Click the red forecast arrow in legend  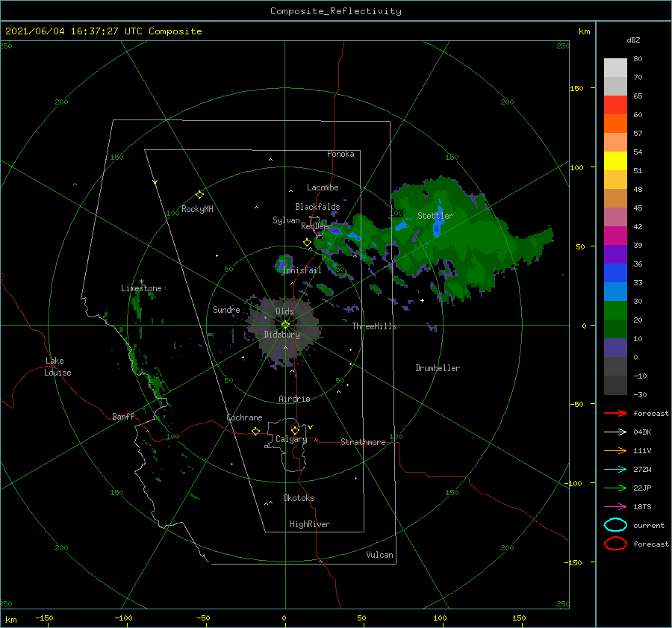(615, 413)
